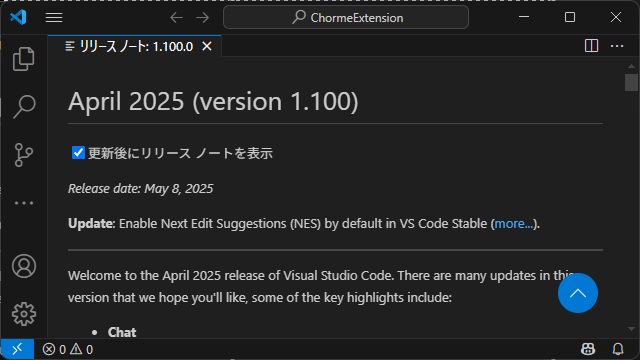This screenshot has width=640, height=360.
Task: Click the ChormeExtension command center search box
Action: 346,18
